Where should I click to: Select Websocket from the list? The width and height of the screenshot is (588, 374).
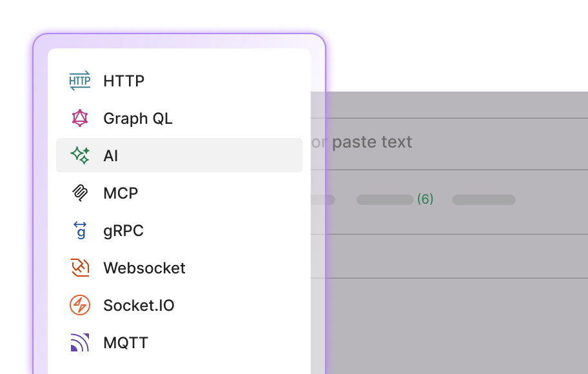pos(144,268)
